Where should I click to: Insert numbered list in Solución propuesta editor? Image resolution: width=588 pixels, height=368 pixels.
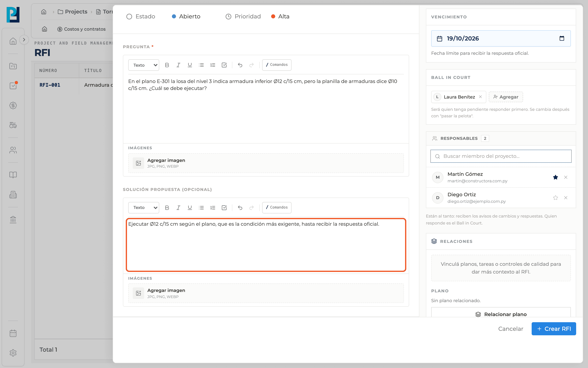coord(213,208)
